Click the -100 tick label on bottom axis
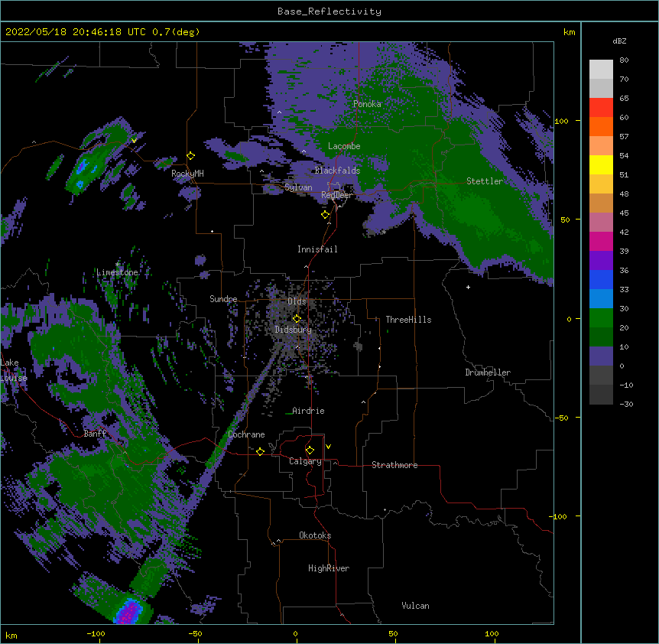Image resolution: width=659 pixels, height=644 pixels. click(x=96, y=634)
